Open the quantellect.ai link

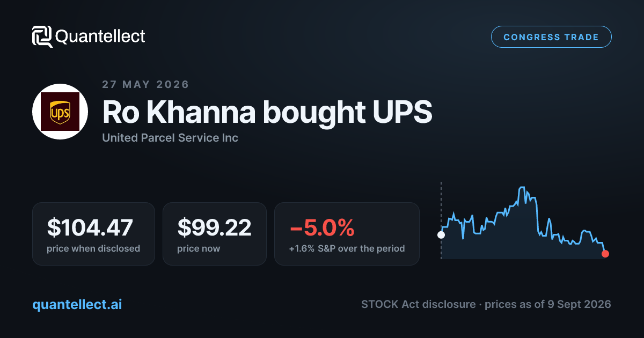click(77, 304)
